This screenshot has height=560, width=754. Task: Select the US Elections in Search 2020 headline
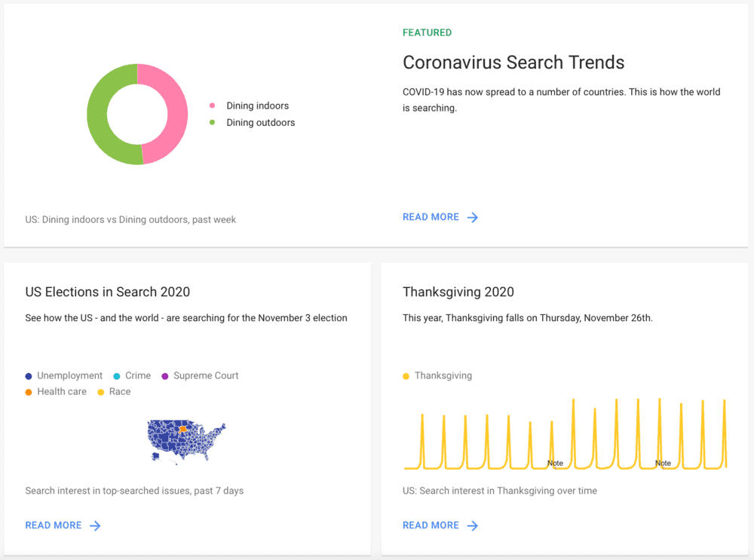coord(107,292)
